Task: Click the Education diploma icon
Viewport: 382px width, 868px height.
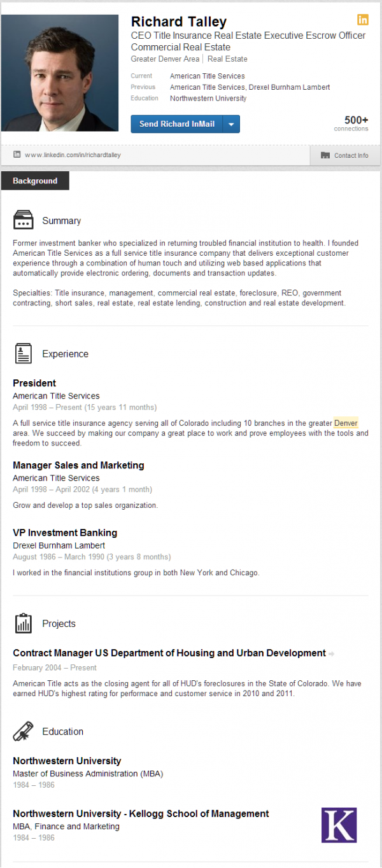Action: coord(24,731)
